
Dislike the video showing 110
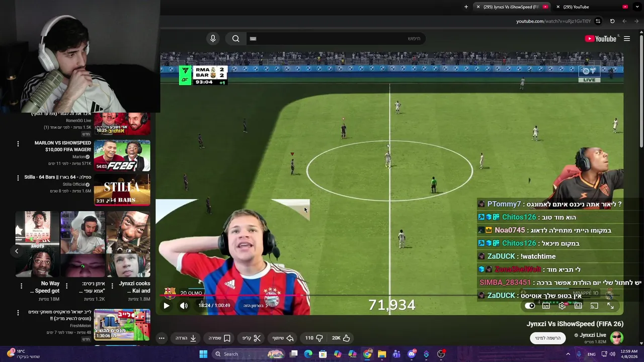pos(314,338)
